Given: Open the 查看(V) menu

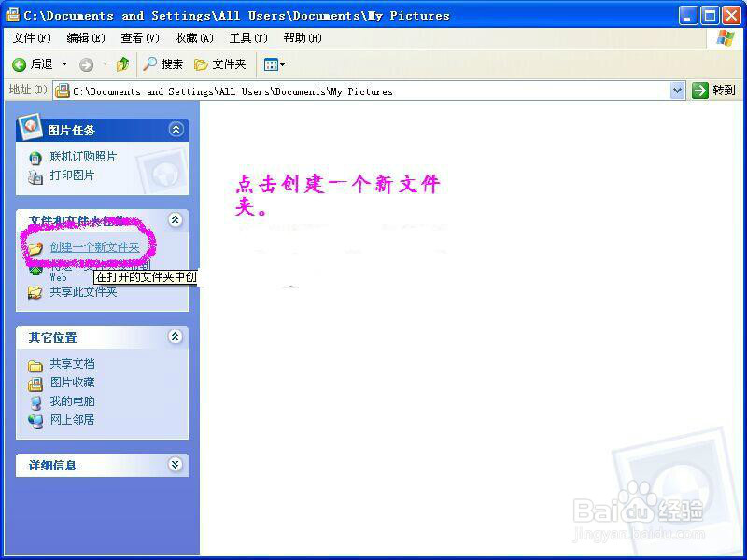Looking at the screenshot, I should point(139,38).
